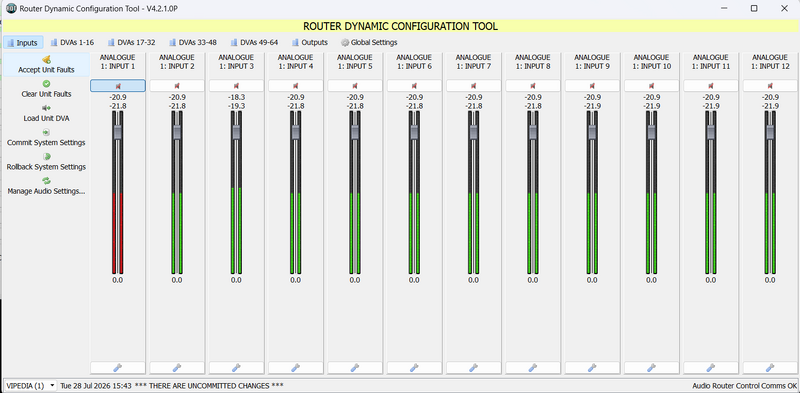Viewport: 800px width, 393px height.
Task: Click the INPUT 12 fader handle
Action: 770,132
